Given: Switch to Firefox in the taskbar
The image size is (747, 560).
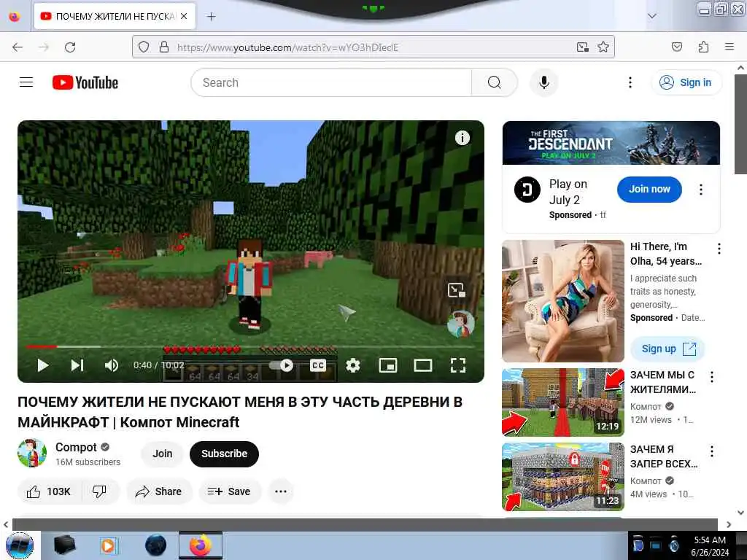Looking at the screenshot, I should [x=201, y=545].
